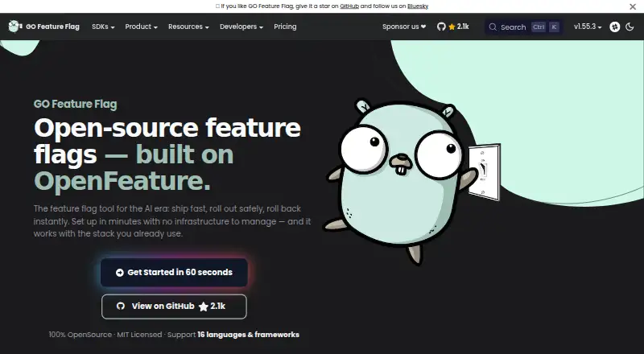Open the GitHub icon in the navbar
The width and height of the screenshot is (644, 354).
tap(441, 27)
